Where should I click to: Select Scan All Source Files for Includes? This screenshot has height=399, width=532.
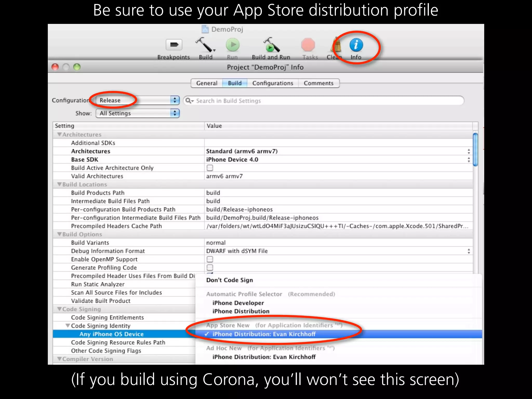click(x=124, y=292)
